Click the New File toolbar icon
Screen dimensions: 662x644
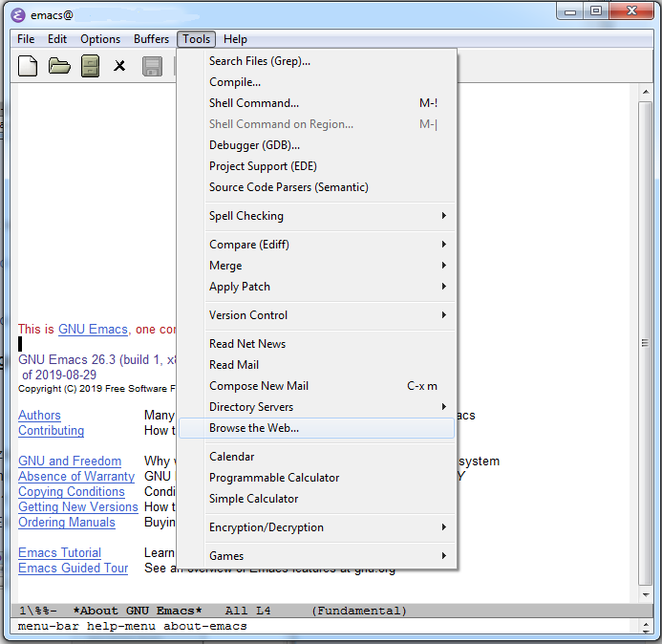coord(28,66)
